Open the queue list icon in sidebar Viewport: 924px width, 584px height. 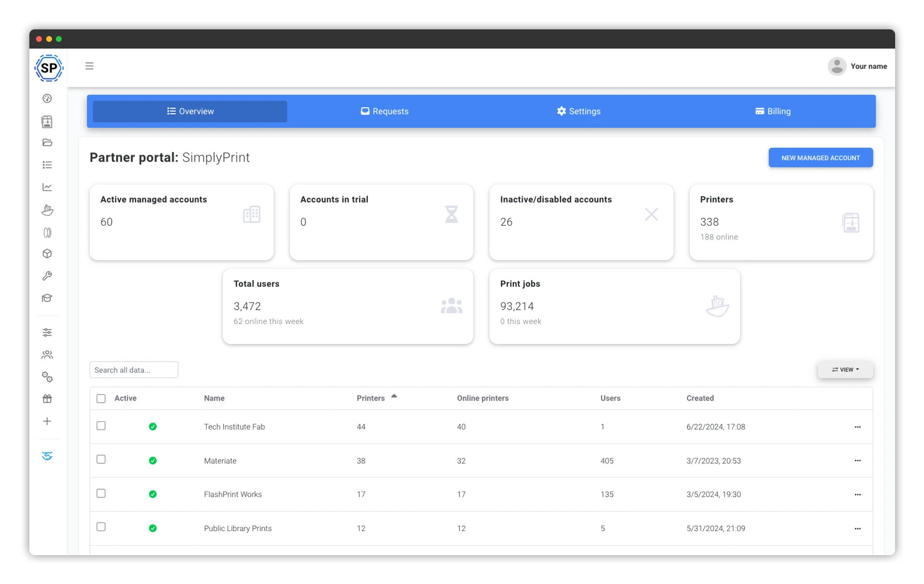47,165
